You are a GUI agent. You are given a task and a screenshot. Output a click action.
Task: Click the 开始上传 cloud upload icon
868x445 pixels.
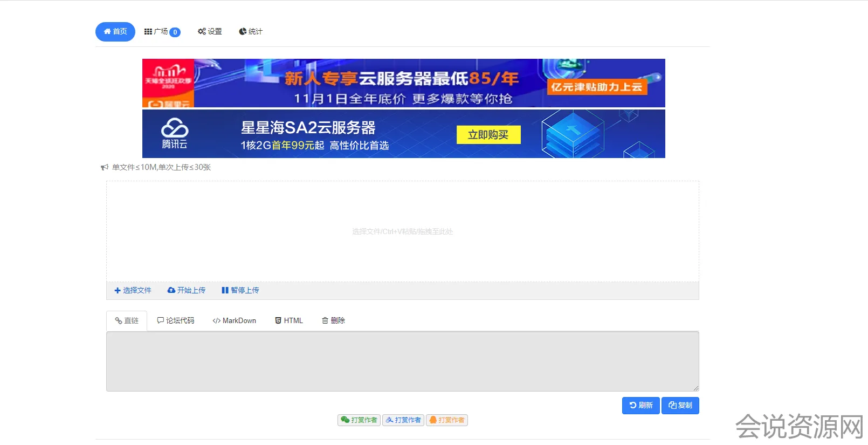tap(171, 290)
